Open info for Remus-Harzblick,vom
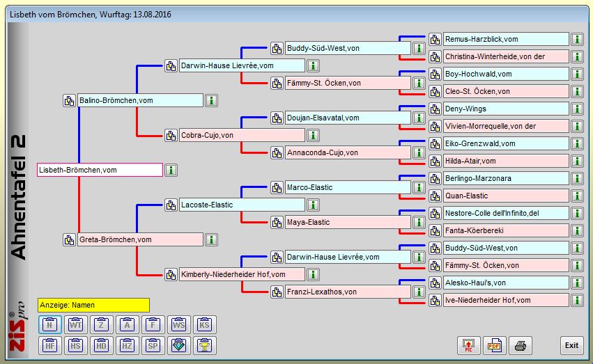The image size is (593, 364). click(577, 40)
